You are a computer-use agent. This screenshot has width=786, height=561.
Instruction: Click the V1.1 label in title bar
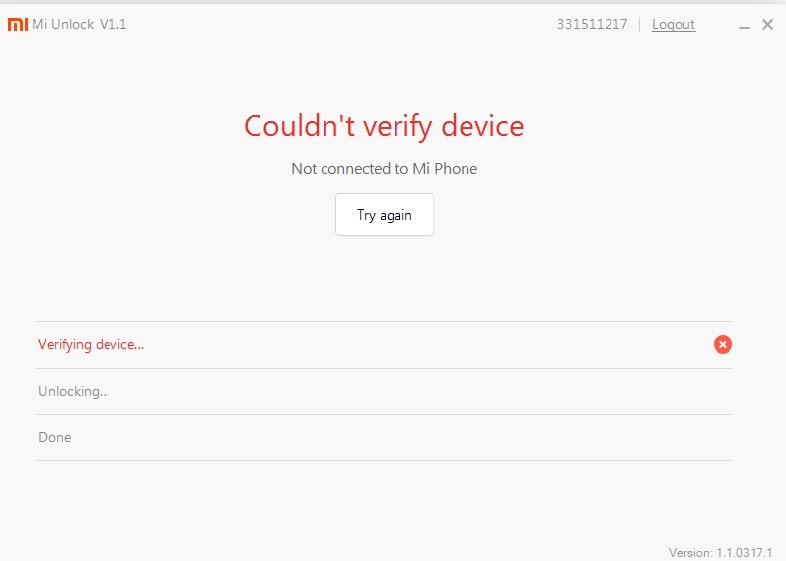click(x=113, y=25)
